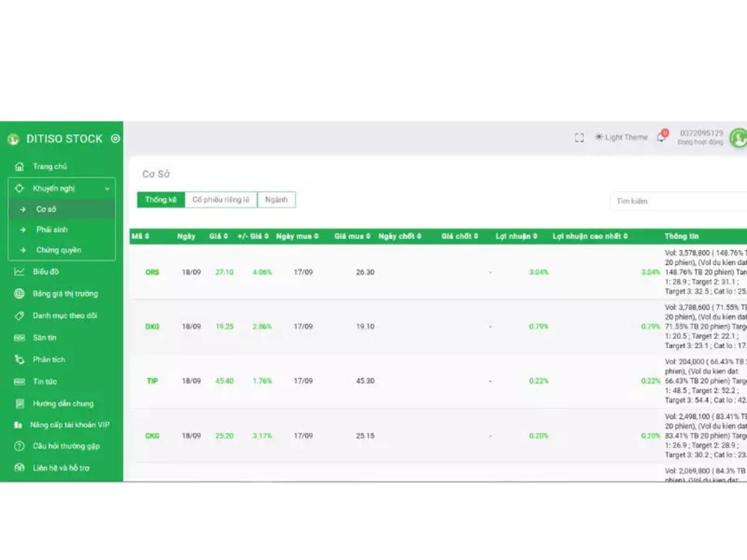
Task: Click the fullscreen icon in top bar
Action: point(579,137)
